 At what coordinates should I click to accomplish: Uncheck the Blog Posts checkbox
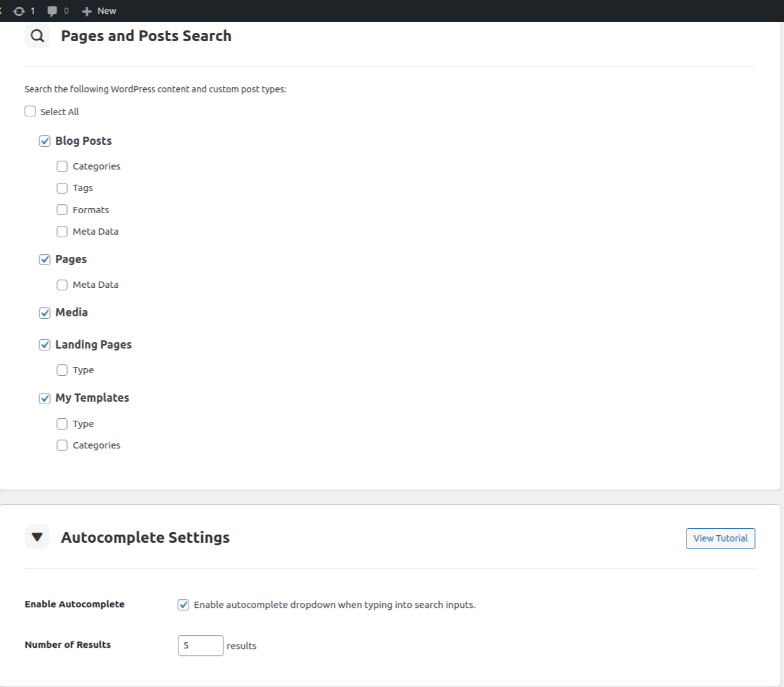click(x=45, y=141)
